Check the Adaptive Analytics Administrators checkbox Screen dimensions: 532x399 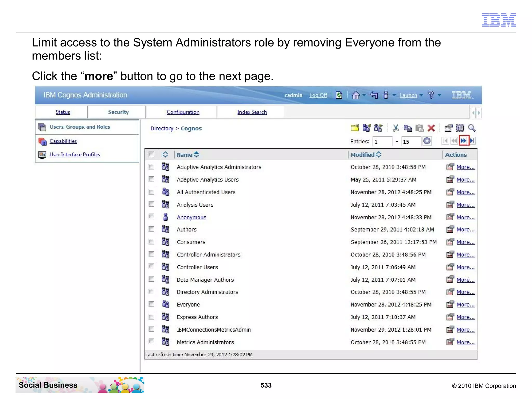pyautogui.click(x=151, y=167)
